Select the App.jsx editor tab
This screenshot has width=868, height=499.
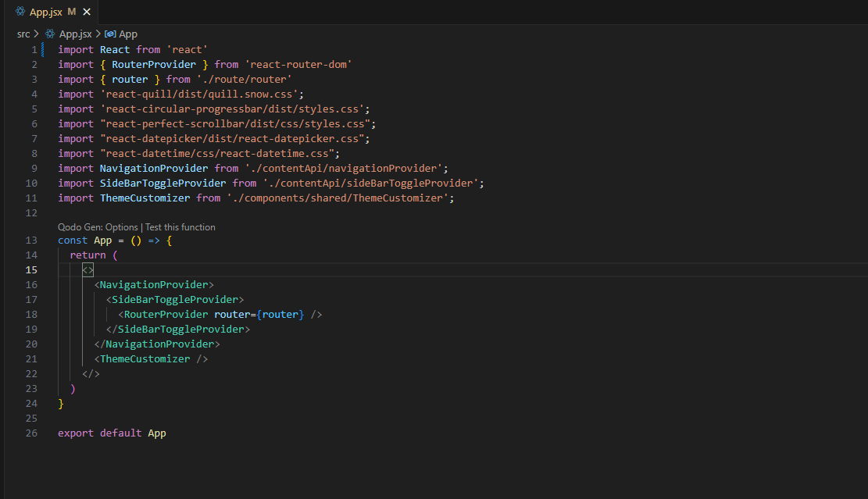point(52,12)
